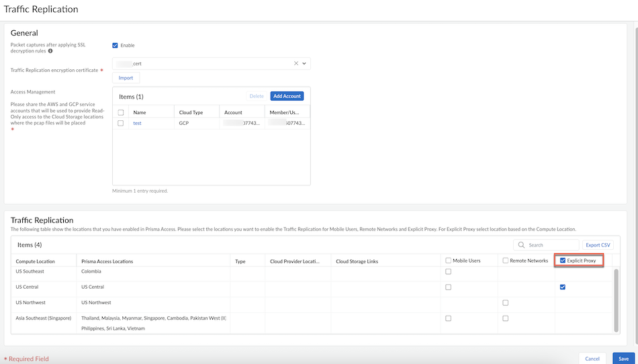Check the Remote Networks header checkbox
The image size is (638, 364).
pyautogui.click(x=505, y=261)
